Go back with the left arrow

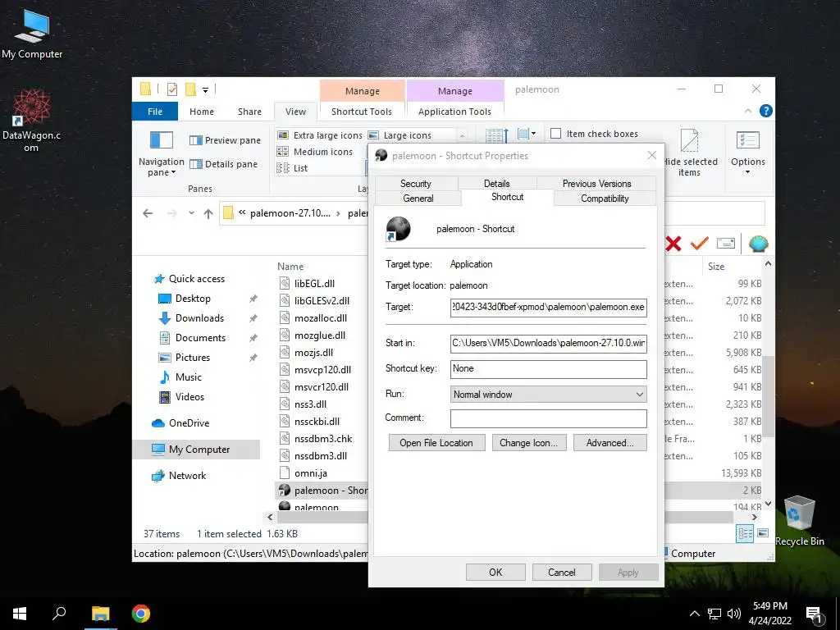[x=148, y=213]
